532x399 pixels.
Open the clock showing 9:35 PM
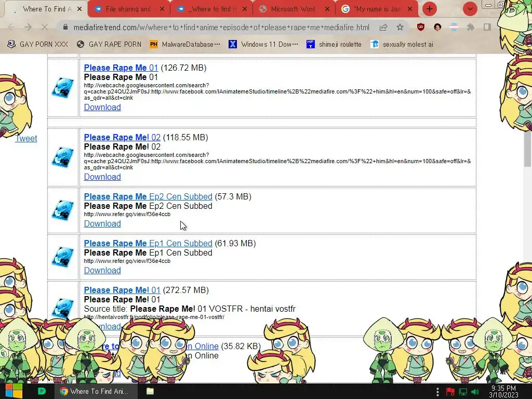(x=503, y=392)
